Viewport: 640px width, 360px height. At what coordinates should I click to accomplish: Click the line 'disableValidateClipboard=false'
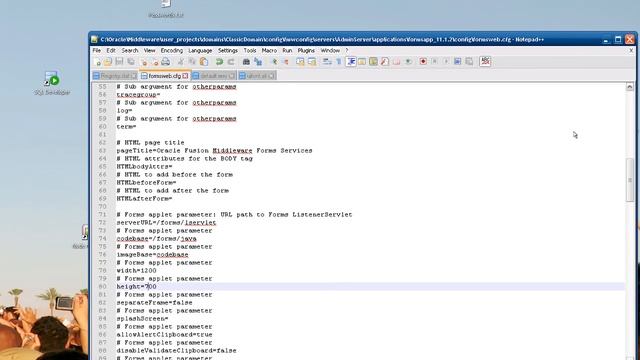tap(176, 351)
